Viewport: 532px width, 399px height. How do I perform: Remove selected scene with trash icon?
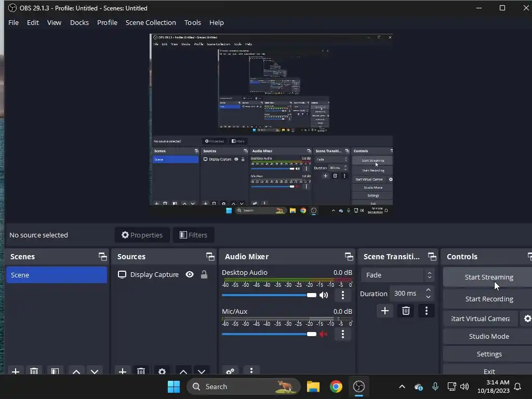(x=34, y=371)
